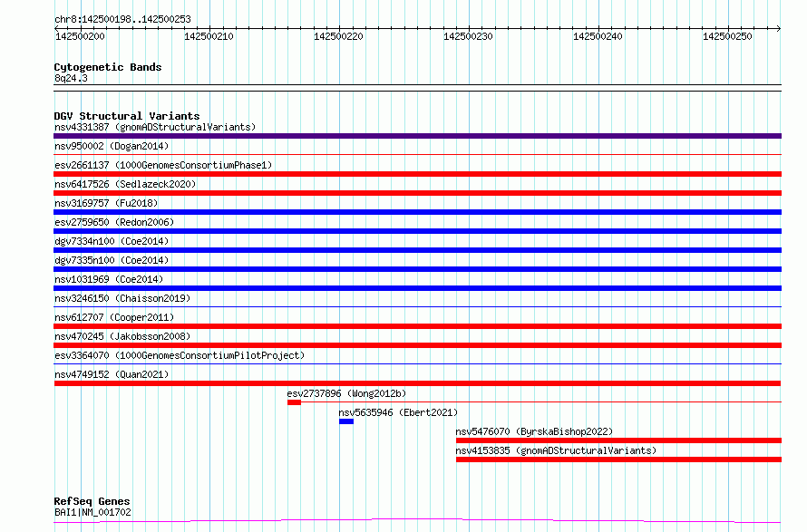Click the short blue nsv5635946 block

(x=346, y=422)
